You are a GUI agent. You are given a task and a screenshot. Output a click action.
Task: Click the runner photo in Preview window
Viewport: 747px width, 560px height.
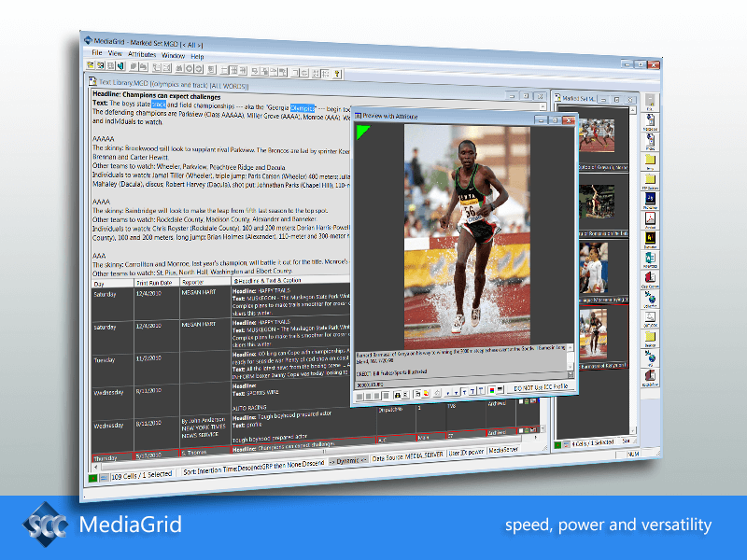(467, 236)
